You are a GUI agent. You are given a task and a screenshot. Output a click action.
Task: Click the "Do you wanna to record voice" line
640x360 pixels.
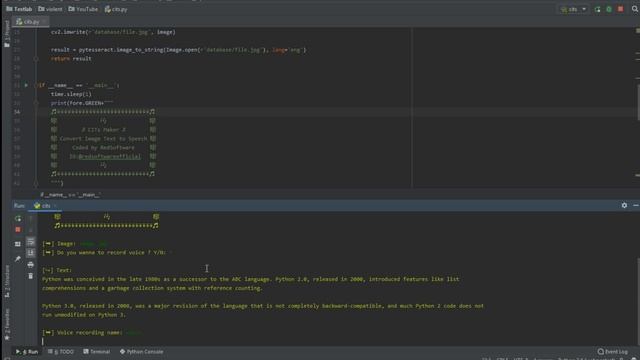[104, 253]
